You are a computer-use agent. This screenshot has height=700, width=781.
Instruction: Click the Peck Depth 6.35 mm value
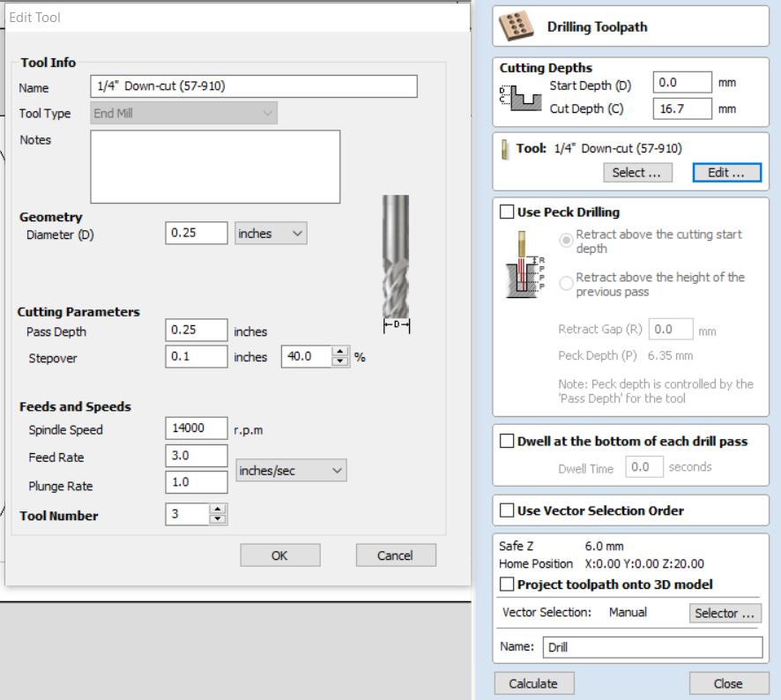point(670,355)
